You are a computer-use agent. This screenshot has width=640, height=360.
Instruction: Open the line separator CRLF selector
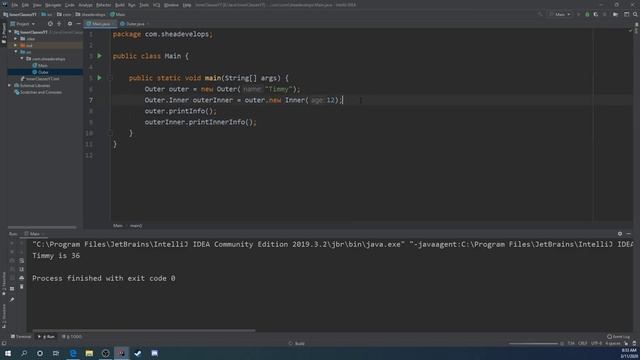(x=583, y=344)
